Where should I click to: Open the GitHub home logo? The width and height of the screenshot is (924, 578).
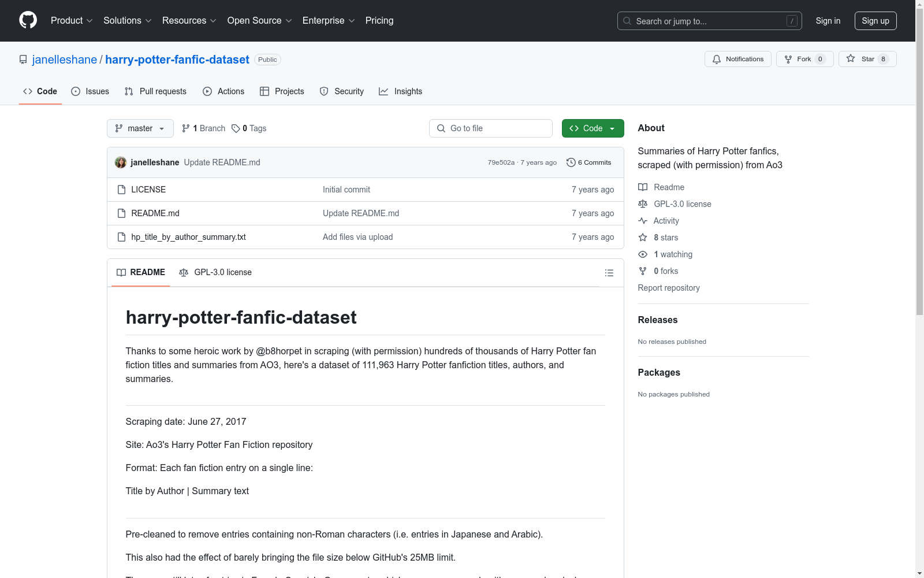tap(28, 20)
